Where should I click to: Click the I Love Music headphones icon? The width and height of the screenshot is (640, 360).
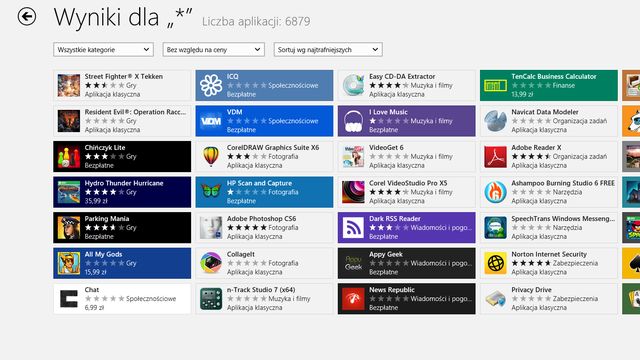[x=353, y=121]
